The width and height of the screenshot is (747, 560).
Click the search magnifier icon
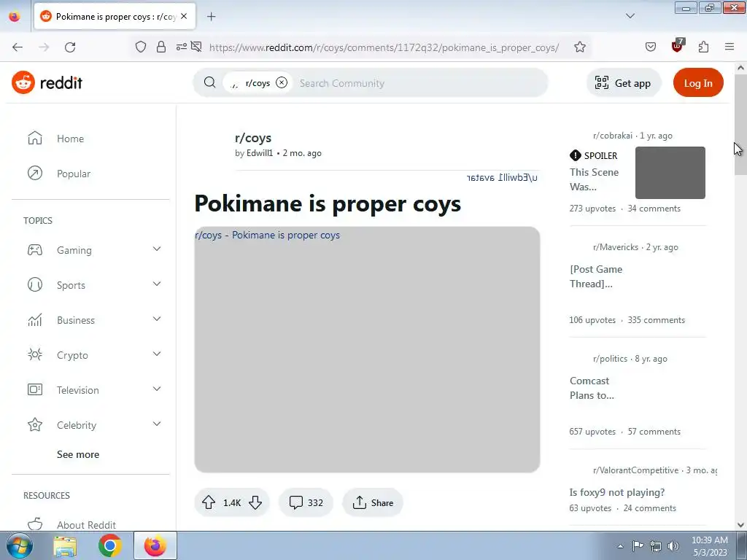click(209, 82)
